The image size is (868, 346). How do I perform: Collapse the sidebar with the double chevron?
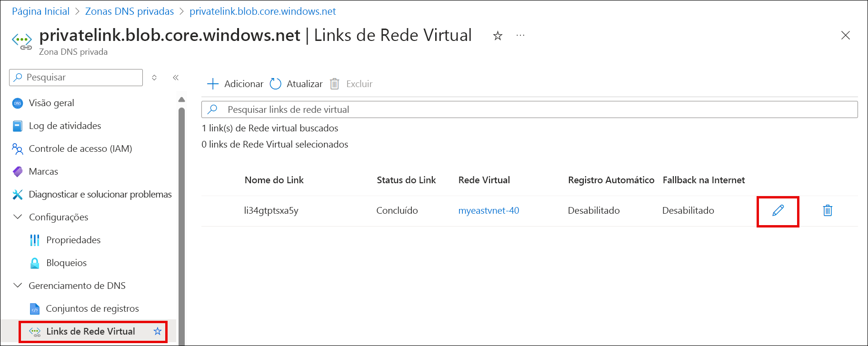pyautogui.click(x=176, y=77)
